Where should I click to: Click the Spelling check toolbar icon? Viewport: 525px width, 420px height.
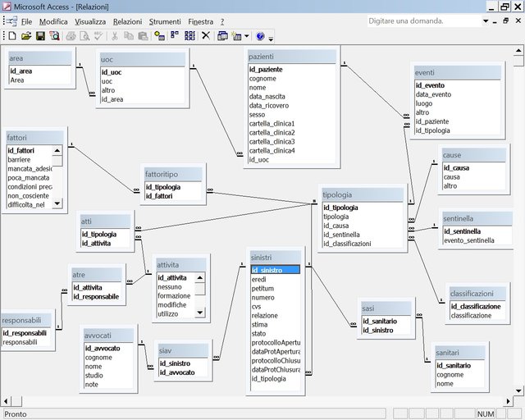98,36
